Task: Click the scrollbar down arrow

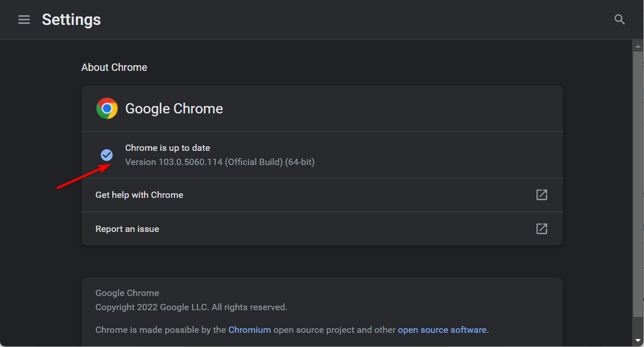Action: 638,340
